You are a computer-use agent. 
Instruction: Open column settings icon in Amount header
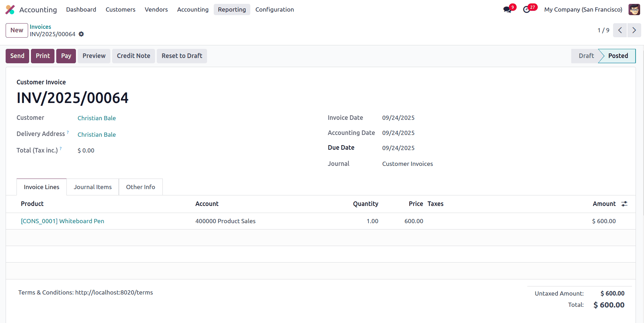(x=624, y=204)
